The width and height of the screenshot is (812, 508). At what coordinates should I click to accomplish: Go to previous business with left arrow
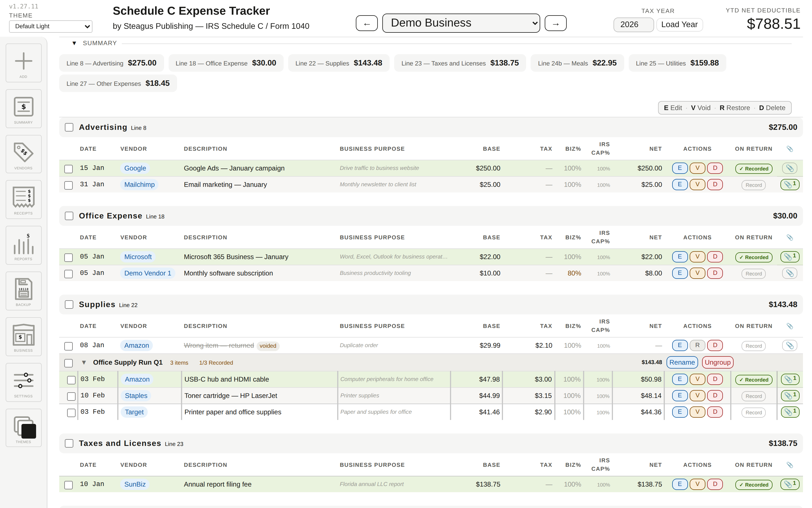tap(367, 23)
